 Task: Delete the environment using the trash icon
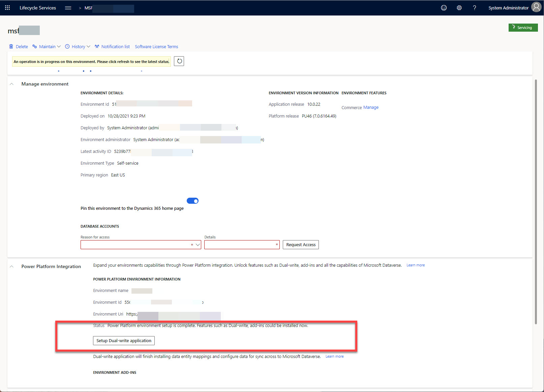coord(18,46)
